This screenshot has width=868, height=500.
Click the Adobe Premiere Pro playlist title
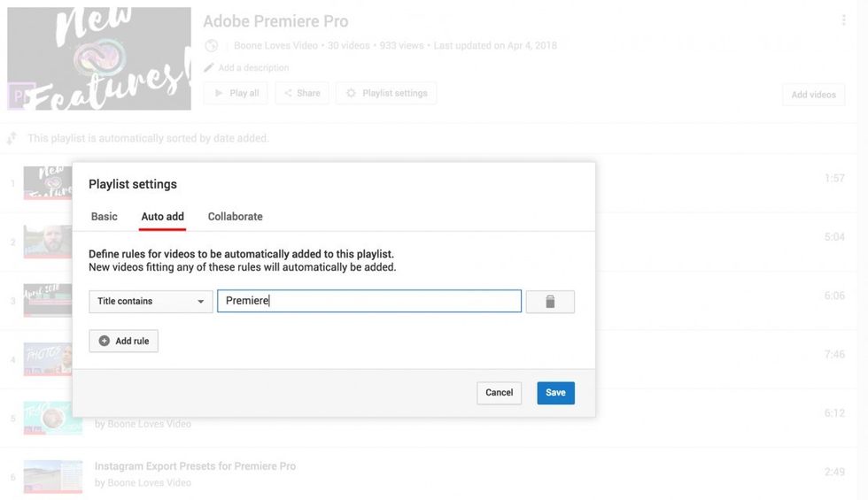click(x=275, y=21)
